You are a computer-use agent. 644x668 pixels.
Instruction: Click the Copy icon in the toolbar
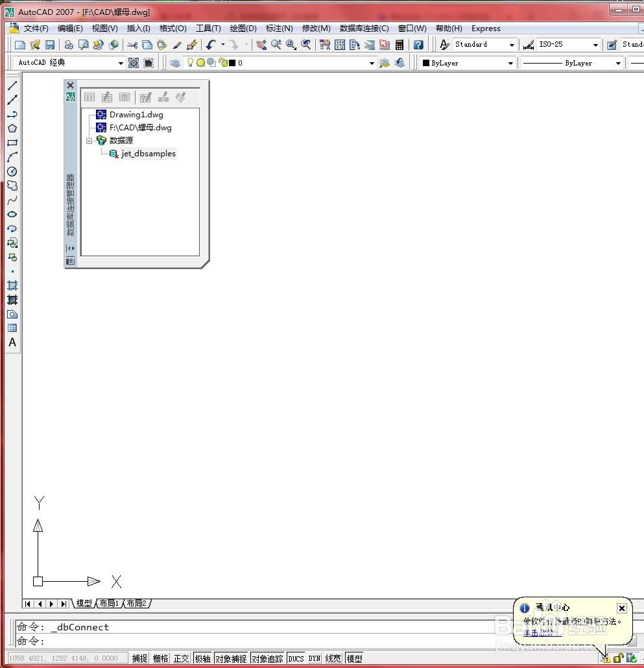(147, 45)
